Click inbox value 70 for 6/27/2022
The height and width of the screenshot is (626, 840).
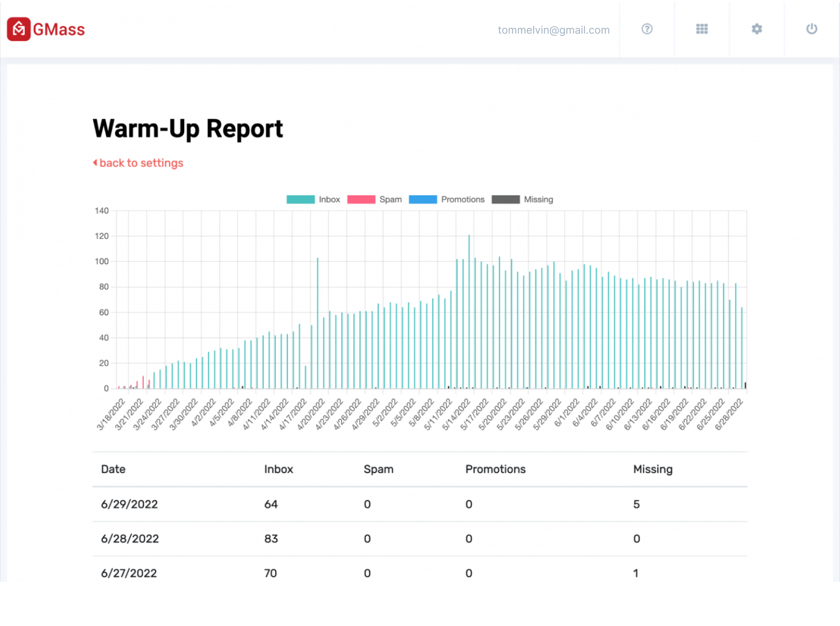coord(271,573)
